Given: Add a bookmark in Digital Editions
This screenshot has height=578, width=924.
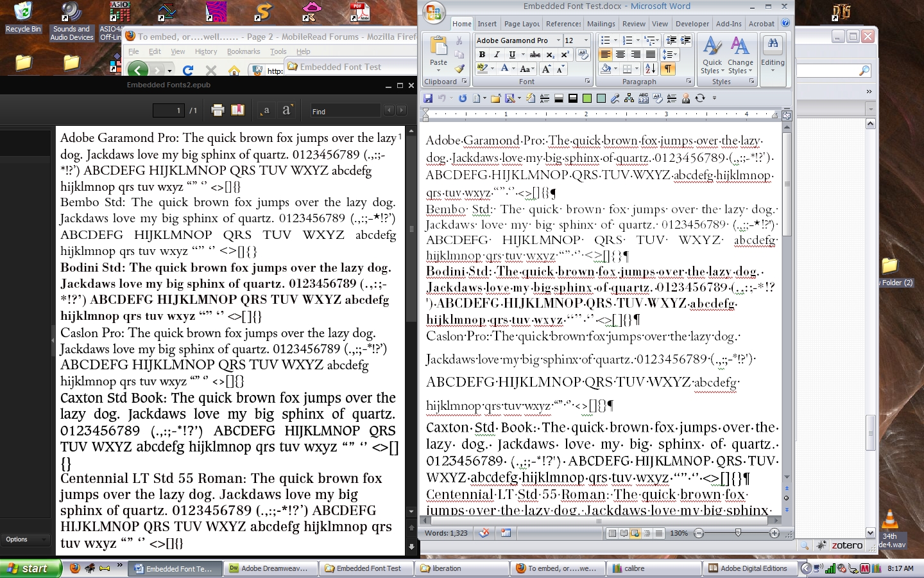Looking at the screenshot, I should pyautogui.click(x=238, y=110).
